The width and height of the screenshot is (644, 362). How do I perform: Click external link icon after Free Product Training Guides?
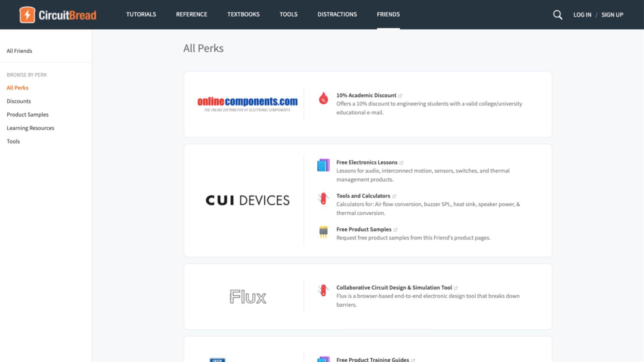click(x=413, y=360)
